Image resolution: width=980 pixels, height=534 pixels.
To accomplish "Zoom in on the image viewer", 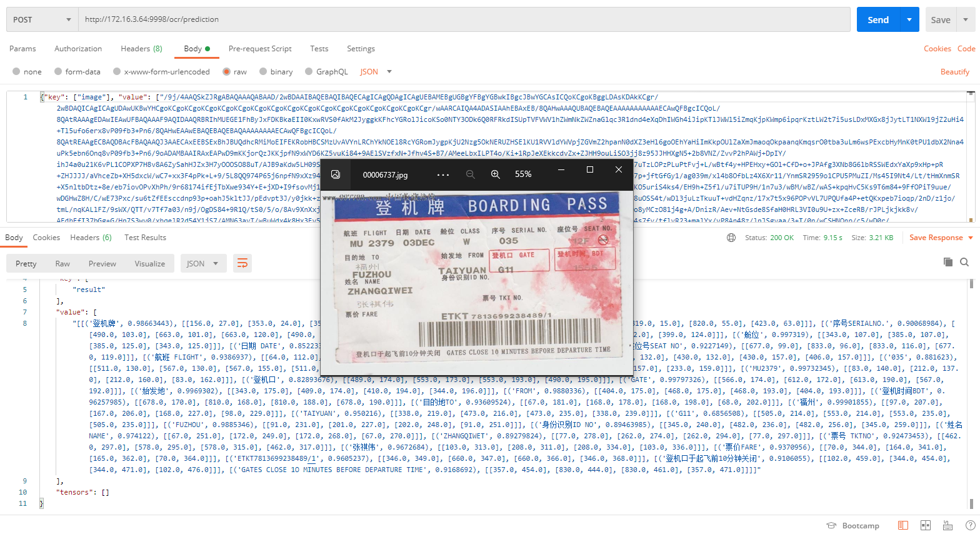I will click(x=496, y=174).
